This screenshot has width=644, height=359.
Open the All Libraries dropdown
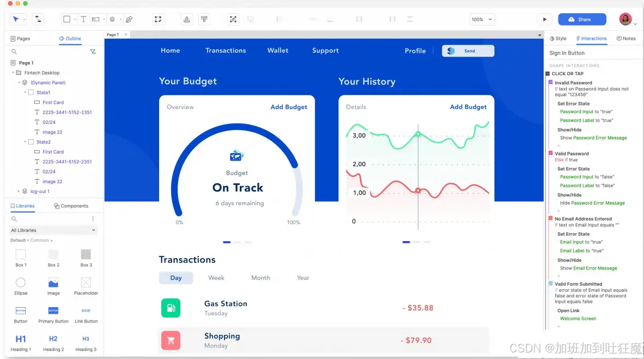53,230
